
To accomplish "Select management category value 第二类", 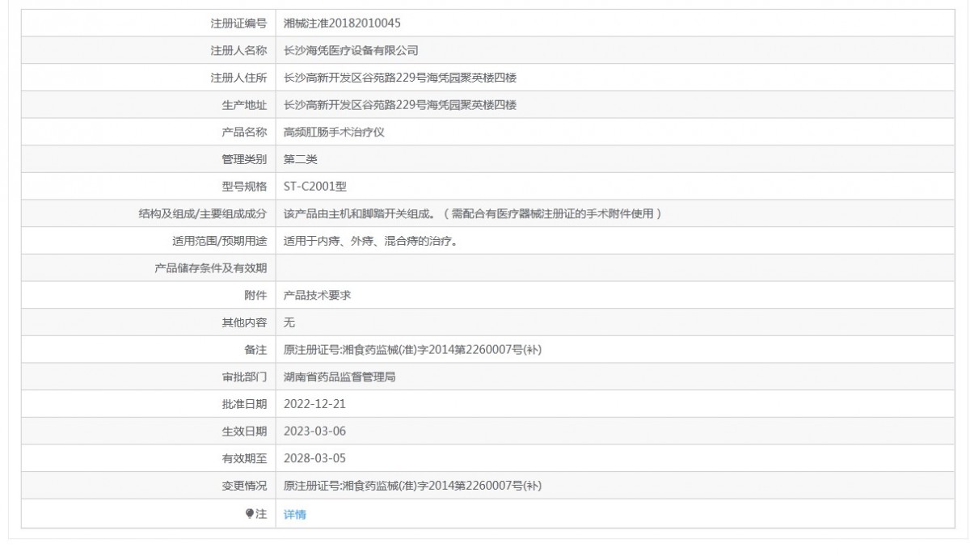I will (301, 159).
